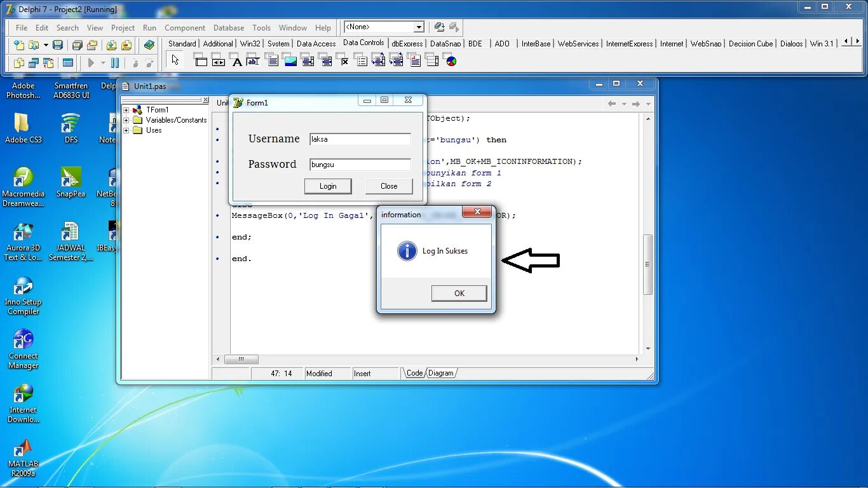
Task: Select the DBMemo component icon
Action: (x=272, y=60)
